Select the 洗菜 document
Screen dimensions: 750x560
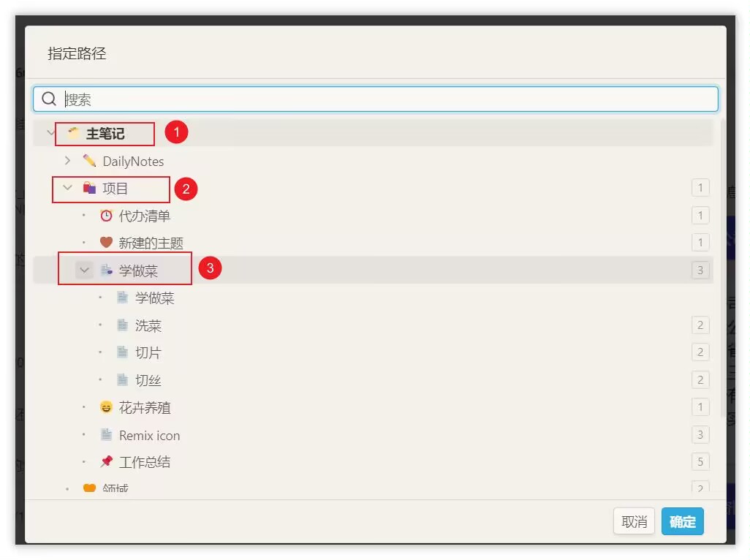(373, 325)
